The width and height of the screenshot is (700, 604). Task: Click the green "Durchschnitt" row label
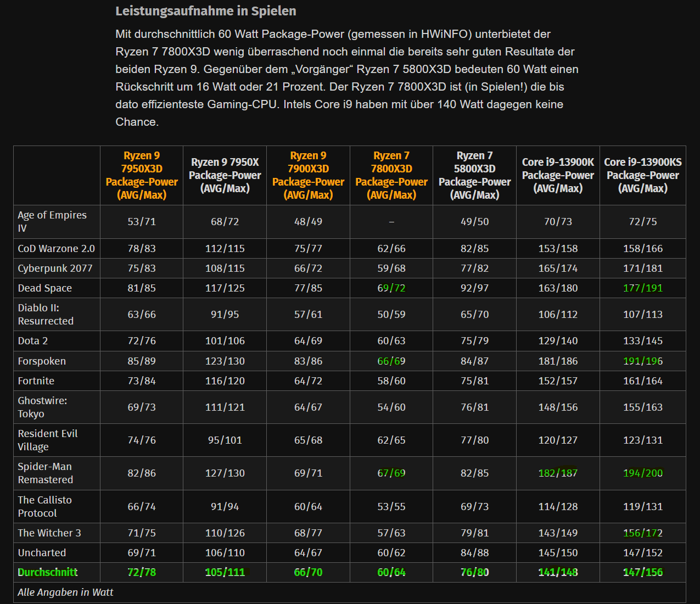(x=48, y=572)
